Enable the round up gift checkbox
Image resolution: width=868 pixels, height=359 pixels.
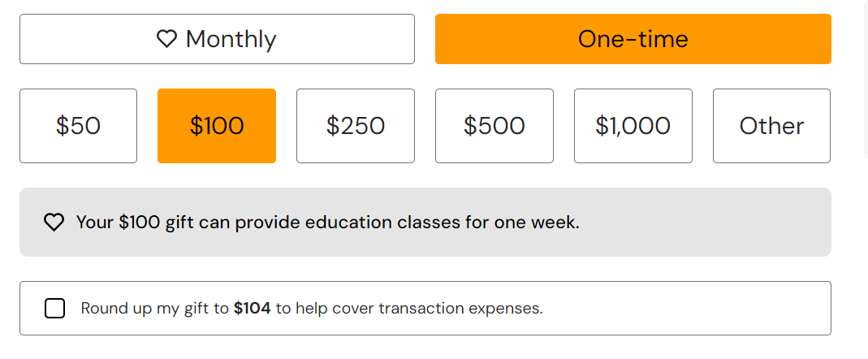55,309
